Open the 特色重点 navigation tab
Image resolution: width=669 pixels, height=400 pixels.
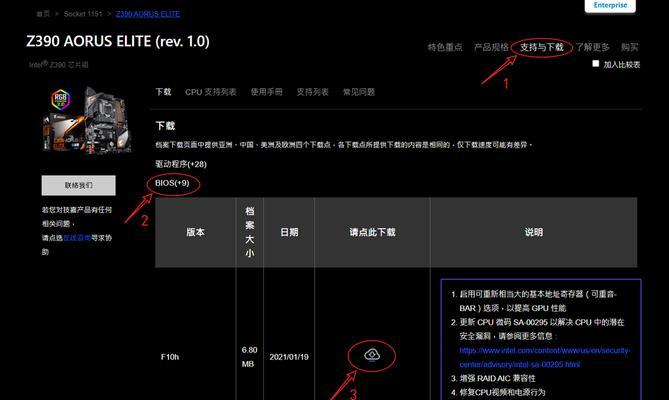[x=445, y=47]
